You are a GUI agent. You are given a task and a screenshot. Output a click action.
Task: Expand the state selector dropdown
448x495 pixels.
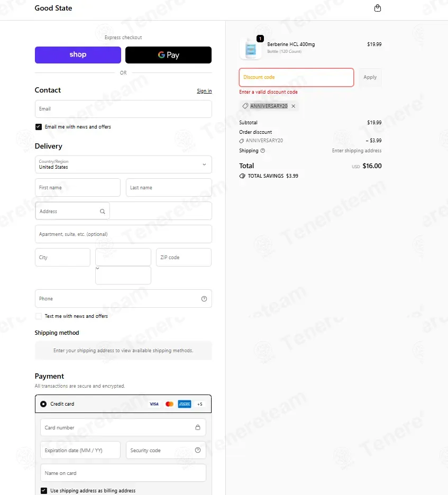(x=123, y=258)
